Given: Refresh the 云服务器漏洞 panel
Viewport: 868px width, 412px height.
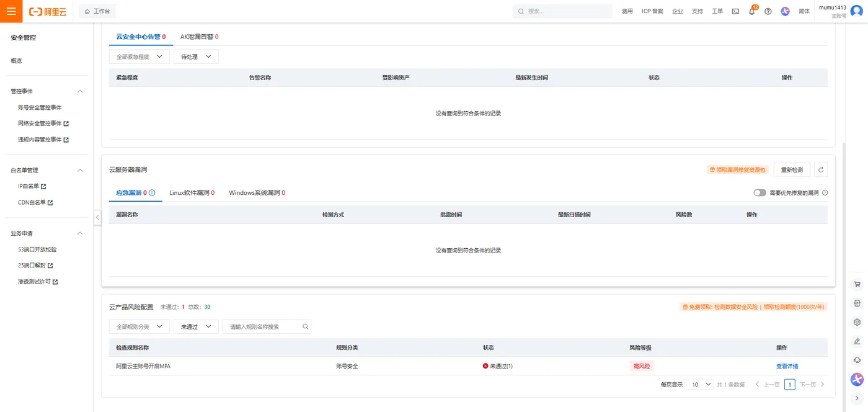Looking at the screenshot, I should [x=821, y=169].
